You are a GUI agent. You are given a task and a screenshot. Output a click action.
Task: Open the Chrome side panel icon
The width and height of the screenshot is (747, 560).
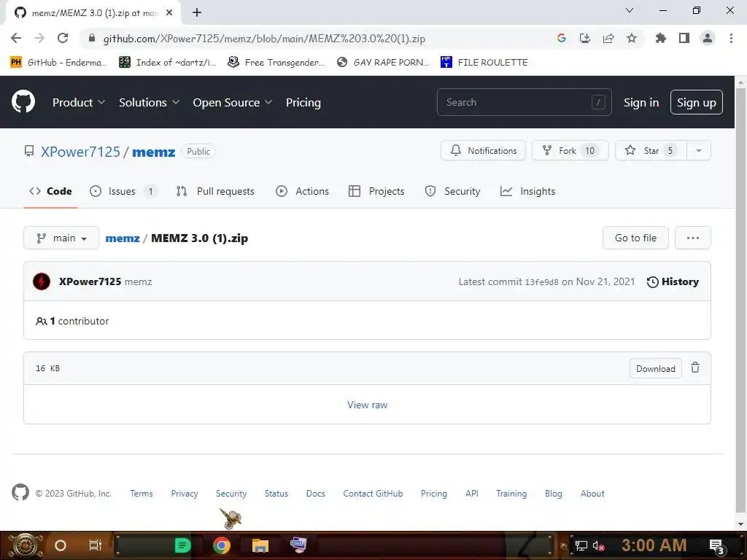click(x=684, y=38)
